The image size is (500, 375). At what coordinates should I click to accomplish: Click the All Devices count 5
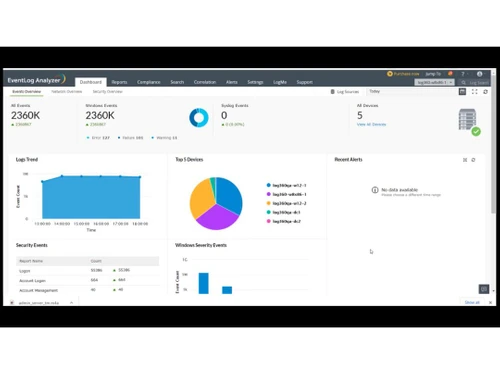pyautogui.click(x=360, y=115)
